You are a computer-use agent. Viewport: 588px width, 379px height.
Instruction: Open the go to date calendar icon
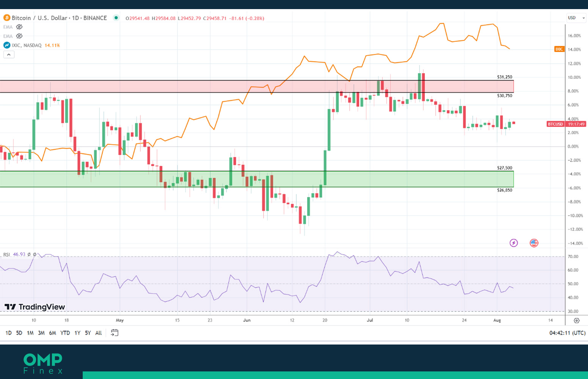coord(115,333)
